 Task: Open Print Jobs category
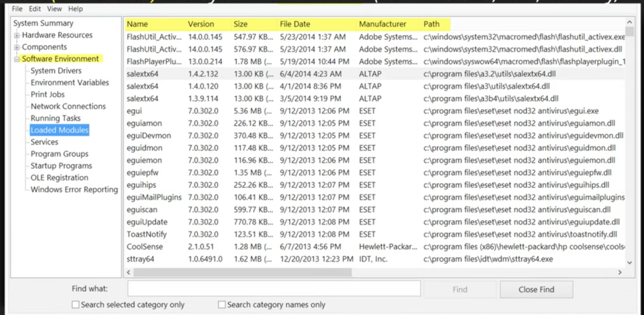coord(47,94)
